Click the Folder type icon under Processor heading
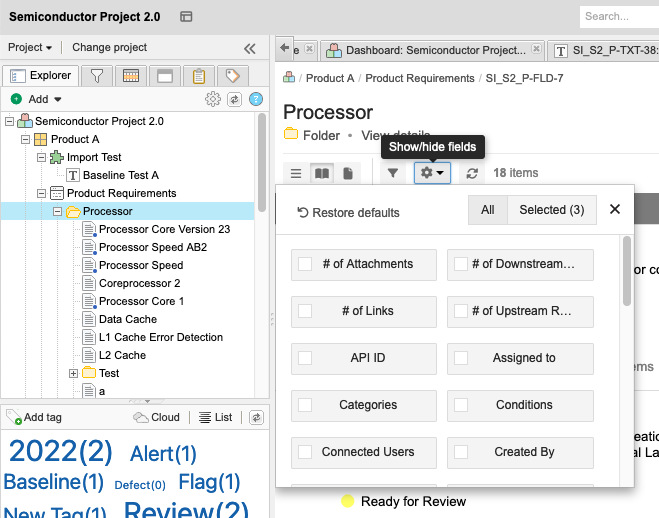The width and height of the screenshot is (659, 518). point(291,134)
